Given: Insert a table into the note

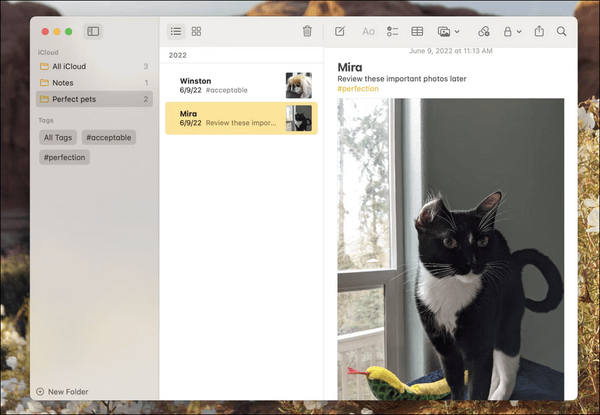Looking at the screenshot, I should coord(417,31).
